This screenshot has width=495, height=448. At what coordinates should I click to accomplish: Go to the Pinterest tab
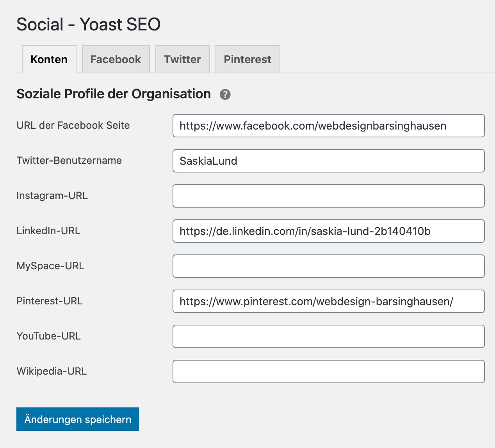[x=247, y=59]
